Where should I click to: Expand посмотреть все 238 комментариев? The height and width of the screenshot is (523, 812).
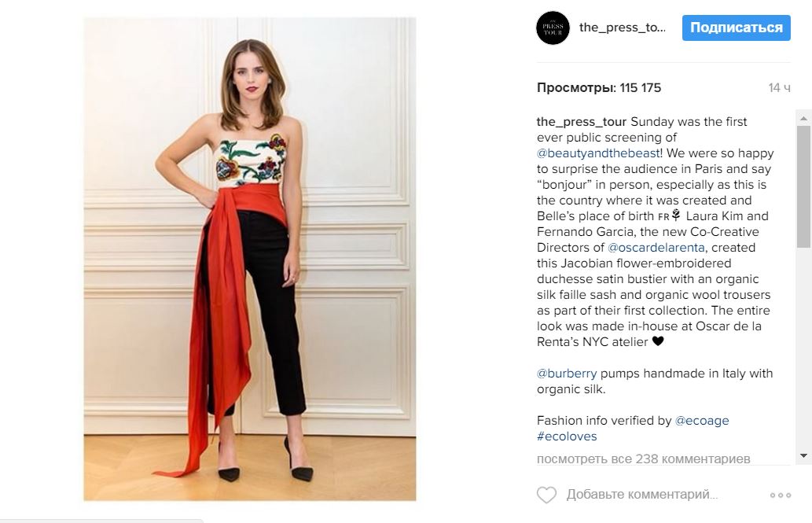643,459
